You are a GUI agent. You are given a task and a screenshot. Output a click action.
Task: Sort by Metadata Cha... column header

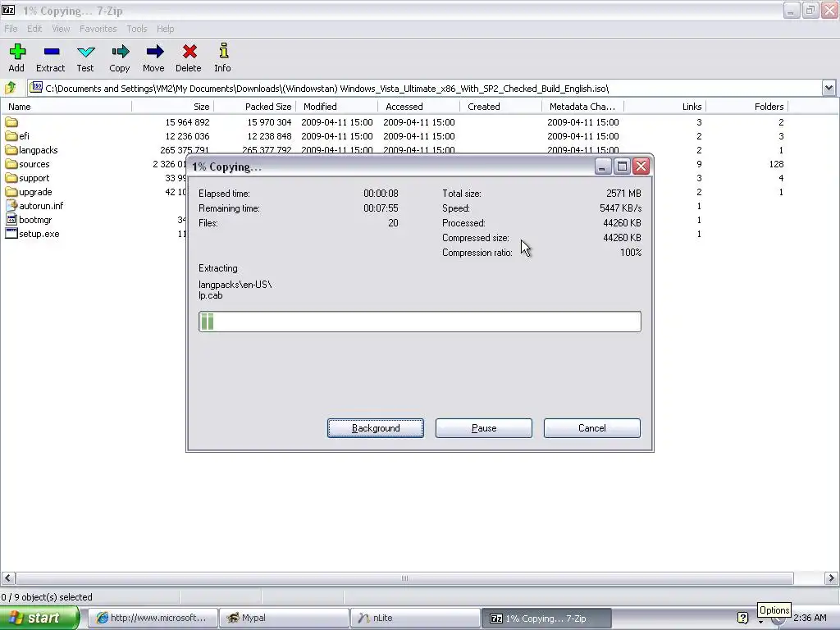[582, 107]
